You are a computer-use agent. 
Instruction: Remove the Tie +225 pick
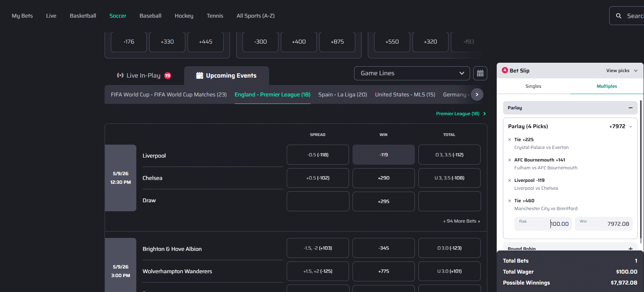tap(510, 140)
